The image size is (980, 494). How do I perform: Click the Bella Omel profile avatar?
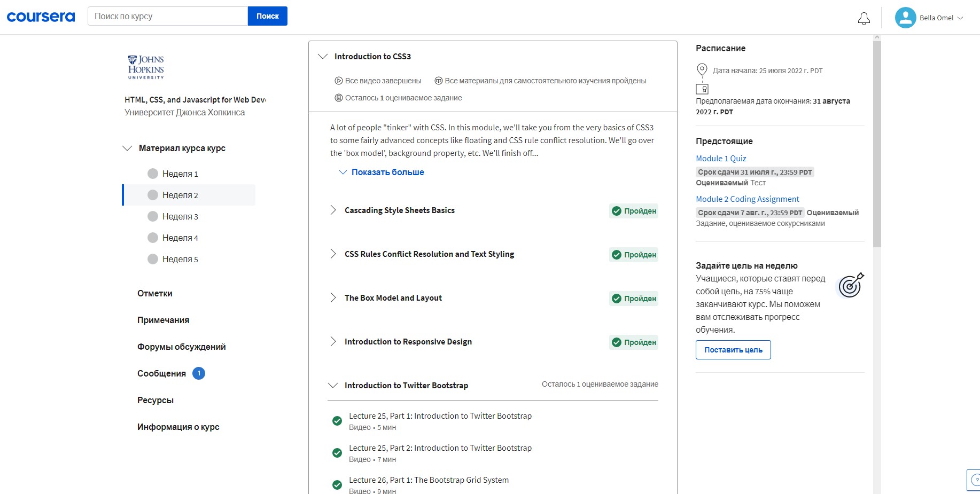pos(905,18)
